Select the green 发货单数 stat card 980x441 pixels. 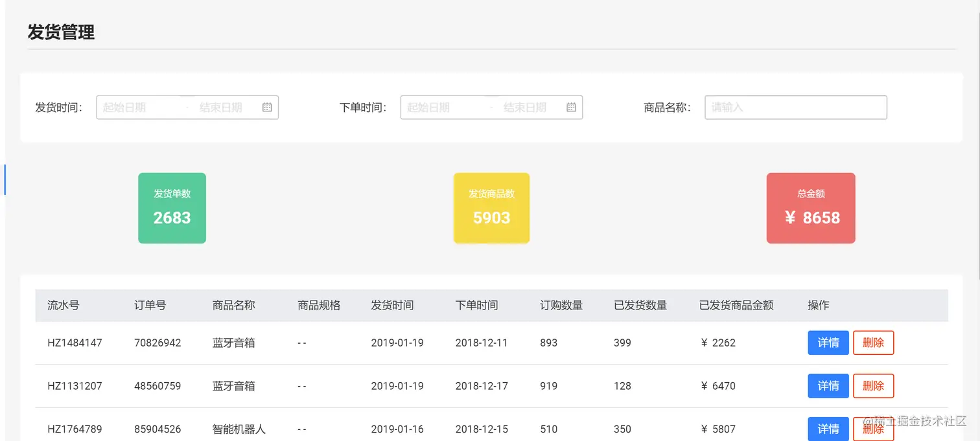click(x=171, y=208)
